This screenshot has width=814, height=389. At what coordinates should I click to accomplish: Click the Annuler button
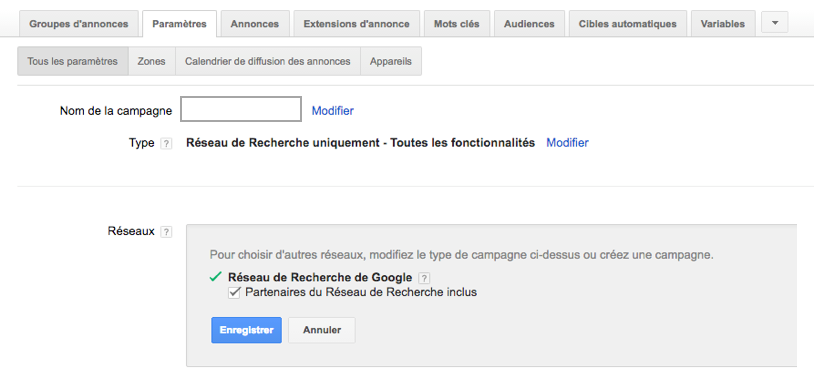pyautogui.click(x=322, y=330)
